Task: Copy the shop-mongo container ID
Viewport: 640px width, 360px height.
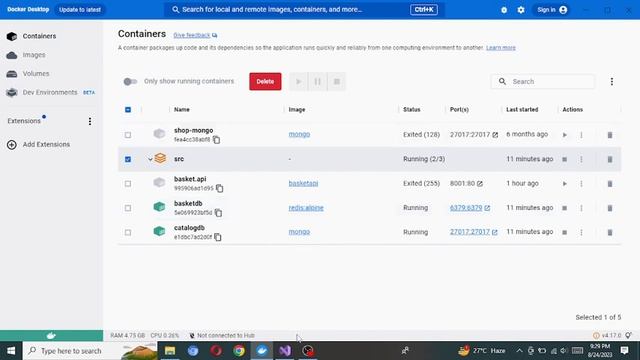Action: 216,140
